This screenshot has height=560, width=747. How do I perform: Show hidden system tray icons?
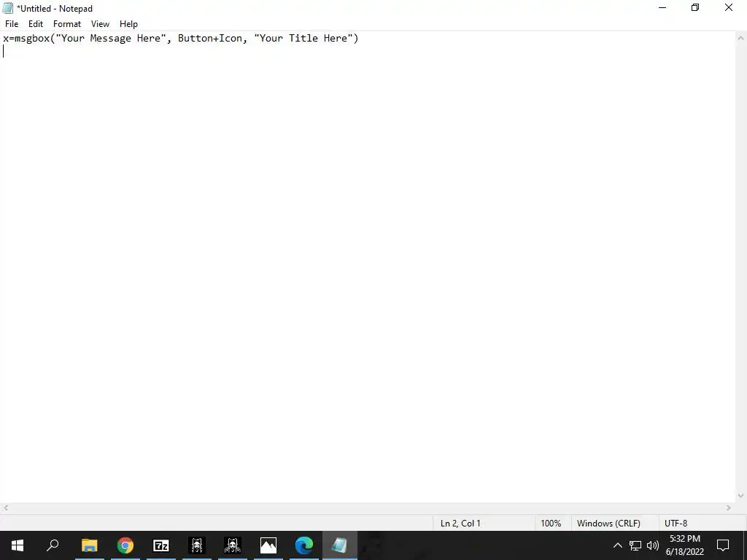617,545
